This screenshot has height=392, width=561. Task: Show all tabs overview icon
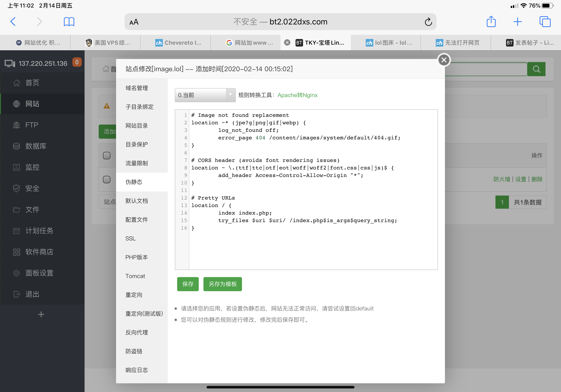pyautogui.click(x=545, y=22)
